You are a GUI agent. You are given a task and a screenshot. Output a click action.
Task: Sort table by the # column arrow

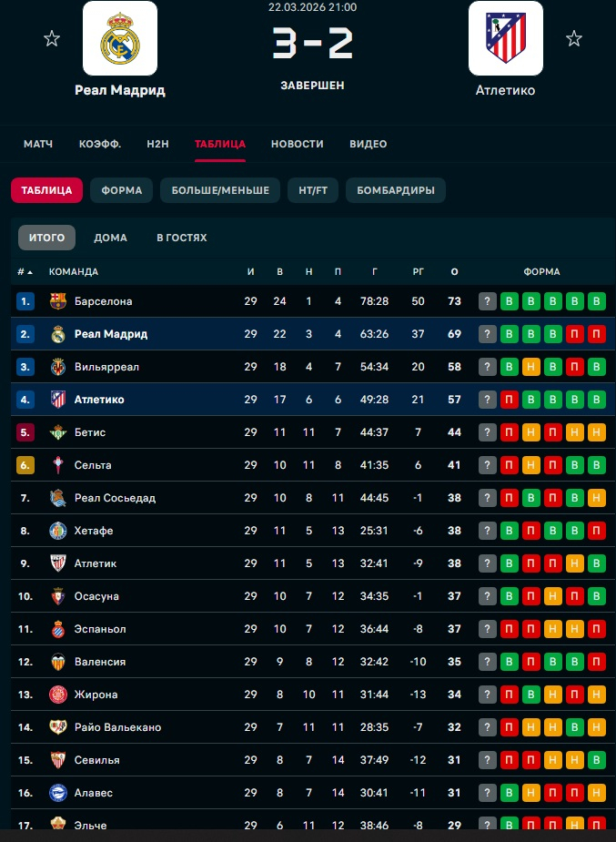29,272
